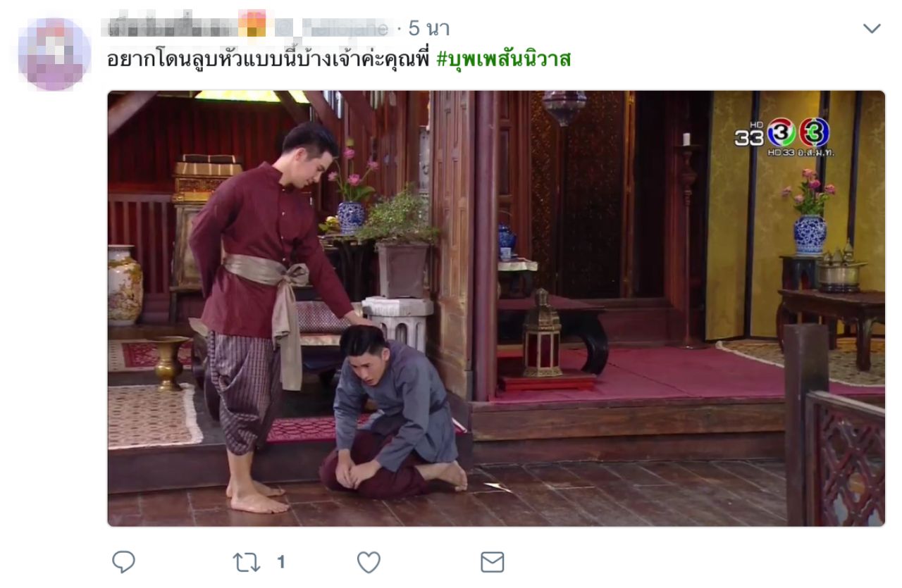Open the hashtag #บุพเพสันนิวาส

pyautogui.click(x=503, y=59)
